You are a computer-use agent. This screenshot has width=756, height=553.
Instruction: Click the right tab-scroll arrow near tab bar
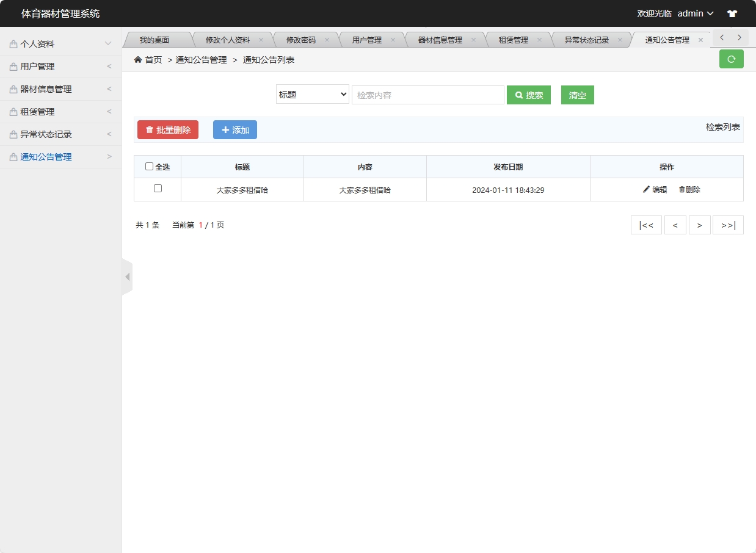[738, 37]
